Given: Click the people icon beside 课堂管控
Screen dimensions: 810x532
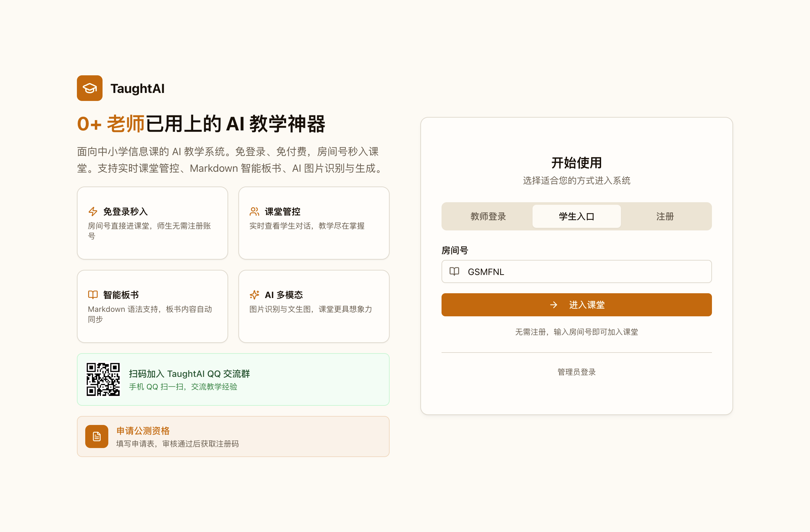Looking at the screenshot, I should click(254, 212).
